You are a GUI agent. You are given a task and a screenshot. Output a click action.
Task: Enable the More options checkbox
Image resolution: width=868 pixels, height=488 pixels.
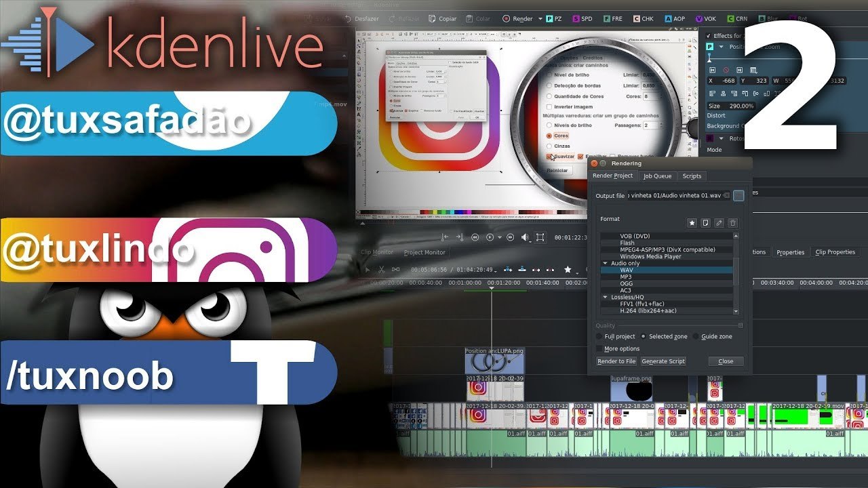(599, 348)
